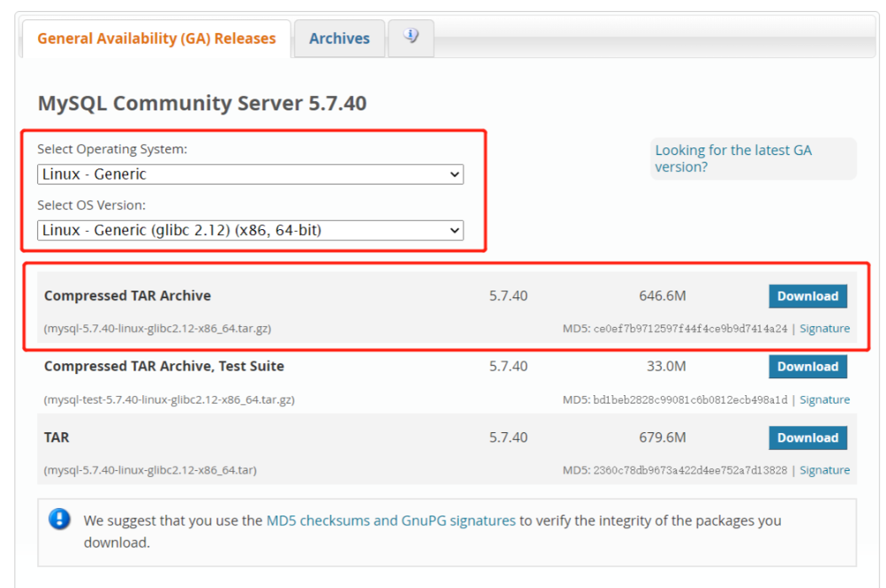Click MD5 hash of Compressed TAR Archive

[690, 329]
